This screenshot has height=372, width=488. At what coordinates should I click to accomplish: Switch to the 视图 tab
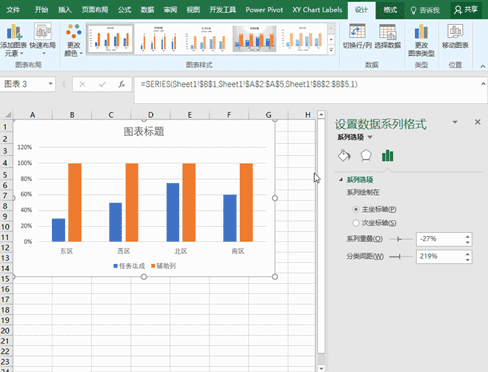(x=193, y=10)
